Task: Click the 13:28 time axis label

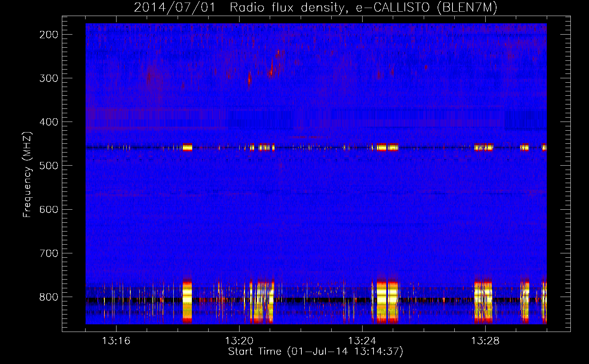Action: [485, 341]
